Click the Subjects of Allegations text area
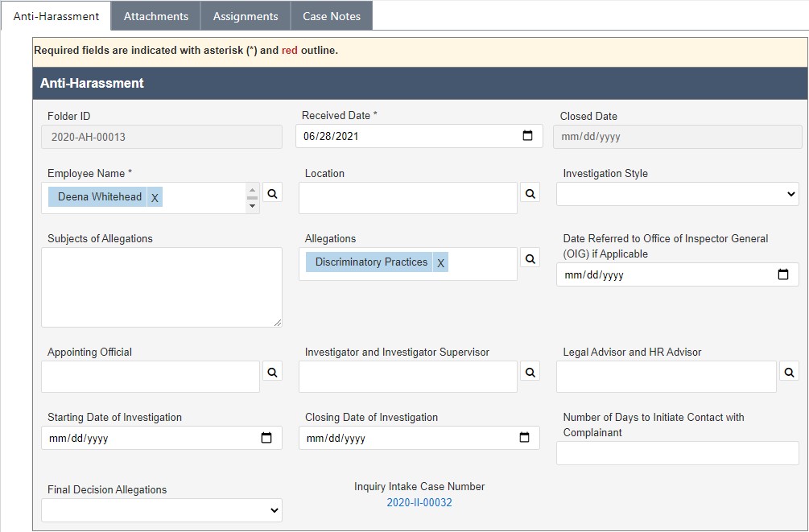Screen dimensions: 809x532 (162, 287)
